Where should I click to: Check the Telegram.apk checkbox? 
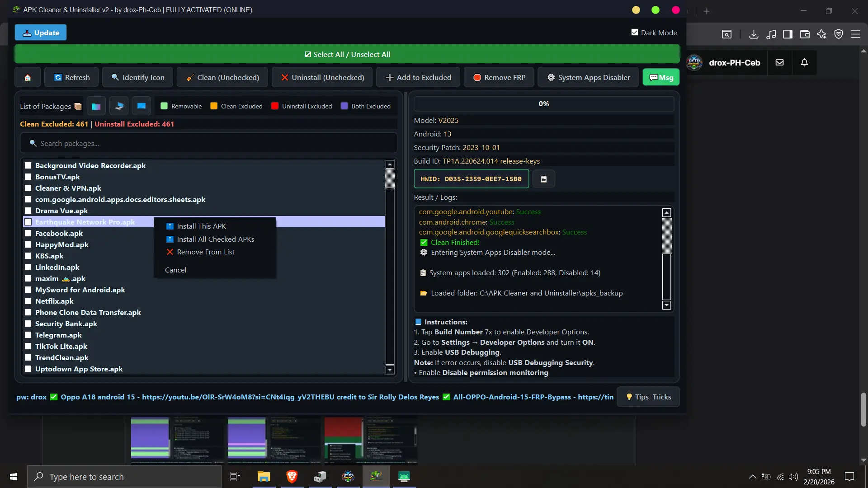(28, 335)
